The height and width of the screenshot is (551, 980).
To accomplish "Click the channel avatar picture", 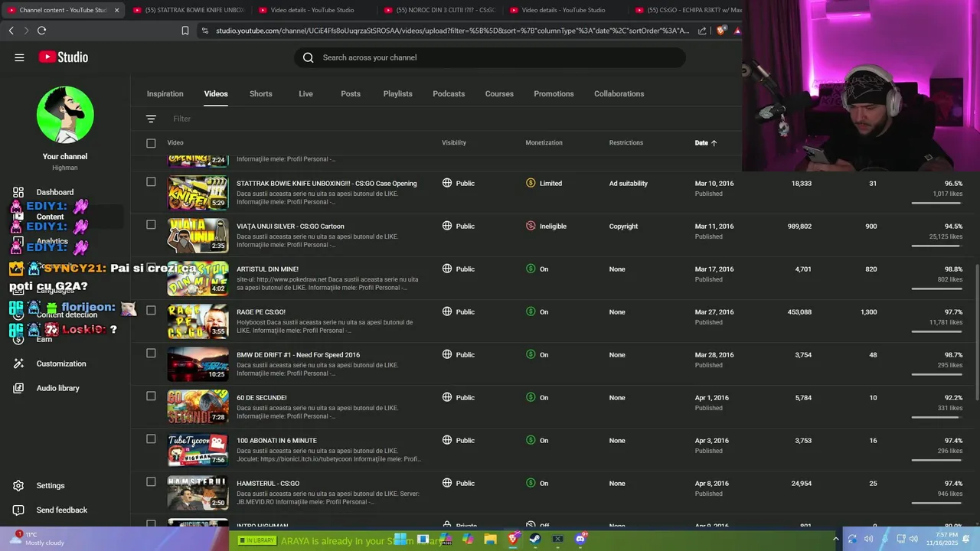I will click(x=65, y=115).
